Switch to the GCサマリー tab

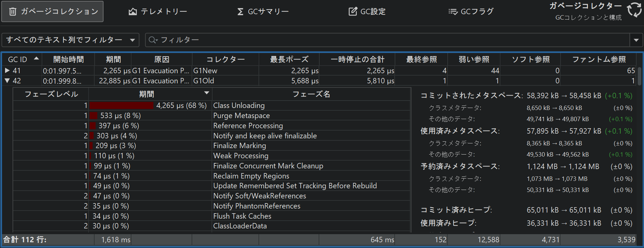[263, 12]
